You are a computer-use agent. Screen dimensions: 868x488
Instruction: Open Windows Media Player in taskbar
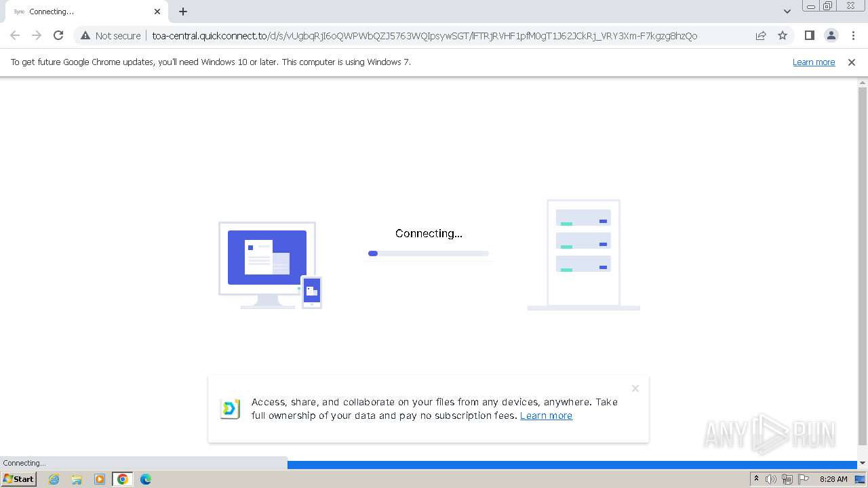click(100, 479)
